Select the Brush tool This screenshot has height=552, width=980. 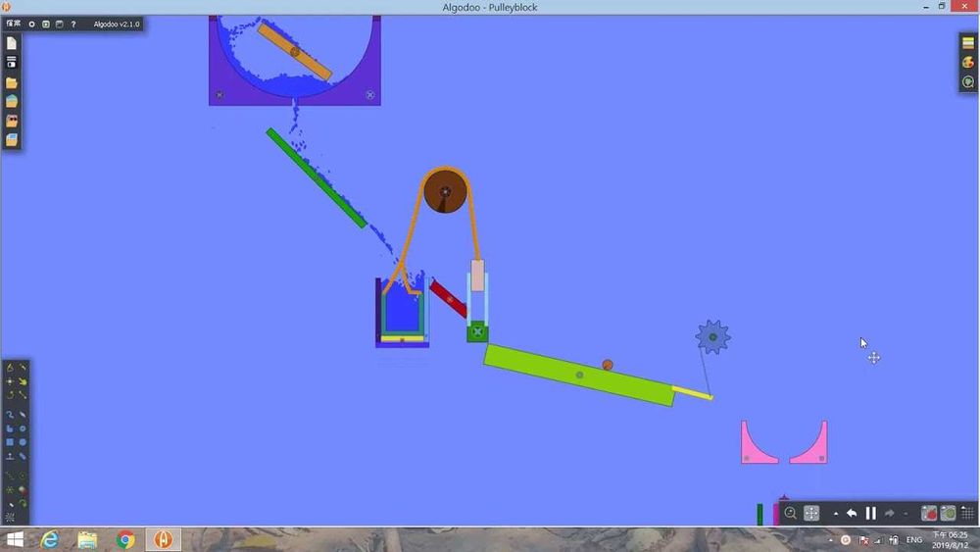click(24, 414)
